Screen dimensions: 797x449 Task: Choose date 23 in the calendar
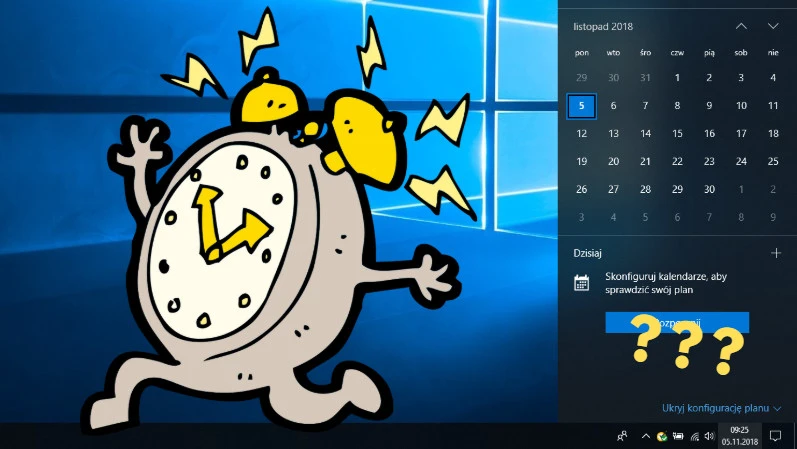coord(709,162)
